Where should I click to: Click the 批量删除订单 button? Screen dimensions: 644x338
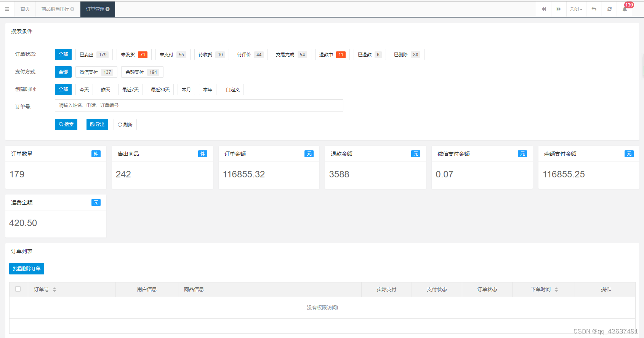point(27,269)
